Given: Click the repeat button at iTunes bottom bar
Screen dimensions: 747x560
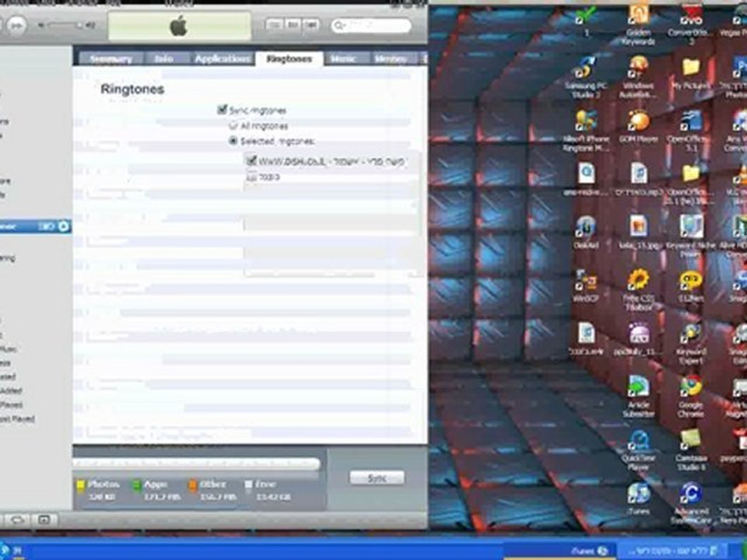Looking at the screenshot, I should point(17,520).
